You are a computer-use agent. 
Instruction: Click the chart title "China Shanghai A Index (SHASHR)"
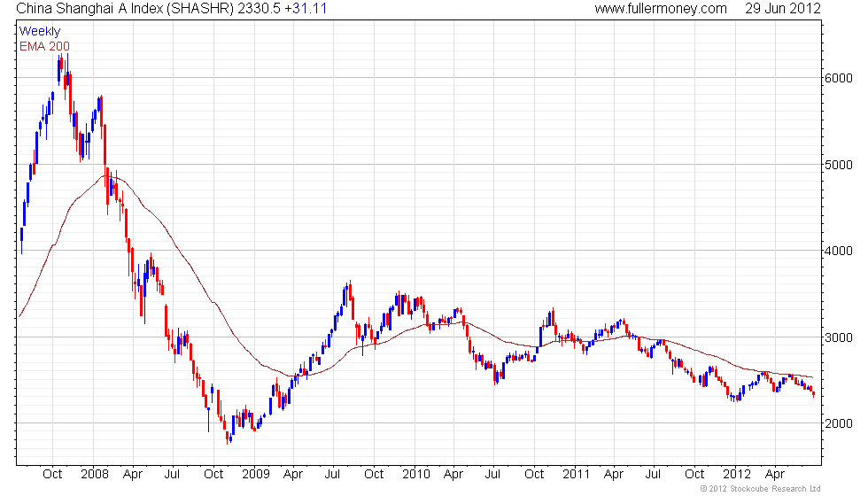click(x=125, y=8)
